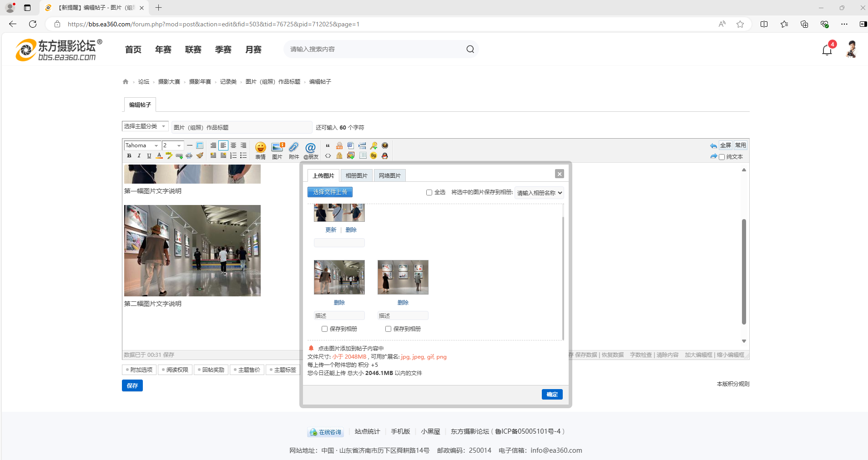Click the 选择文件上传 upload button
The width and height of the screenshot is (868, 460).
(x=330, y=192)
